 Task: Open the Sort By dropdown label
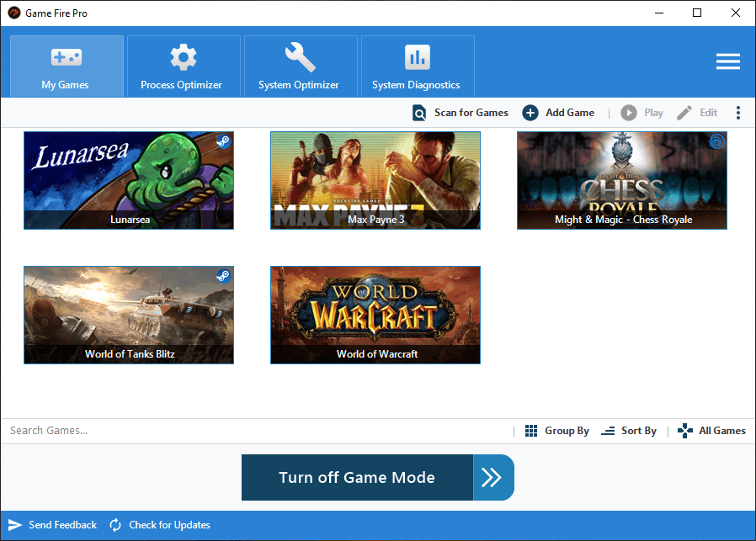(639, 431)
